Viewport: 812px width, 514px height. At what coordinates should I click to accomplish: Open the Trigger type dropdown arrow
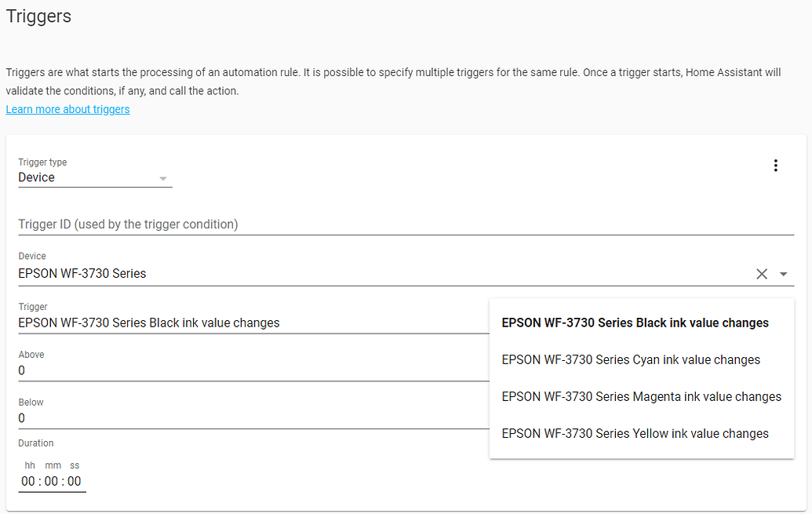pyautogui.click(x=163, y=179)
